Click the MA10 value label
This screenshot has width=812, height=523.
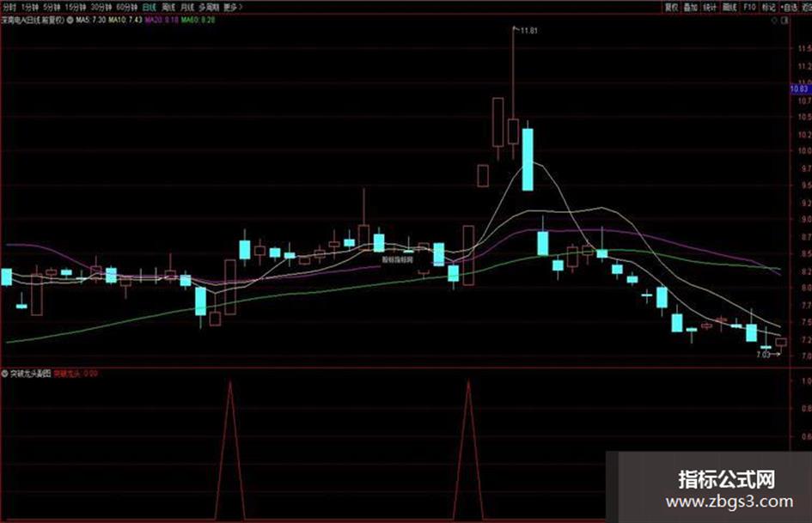125,21
